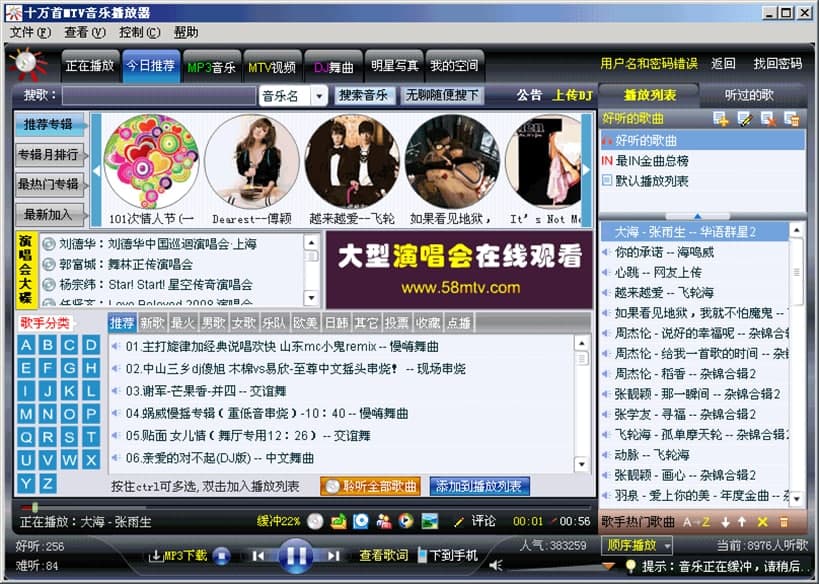The width and height of the screenshot is (819, 584).
Task: Switch to 明星写真 tab
Action: [x=394, y=66]
